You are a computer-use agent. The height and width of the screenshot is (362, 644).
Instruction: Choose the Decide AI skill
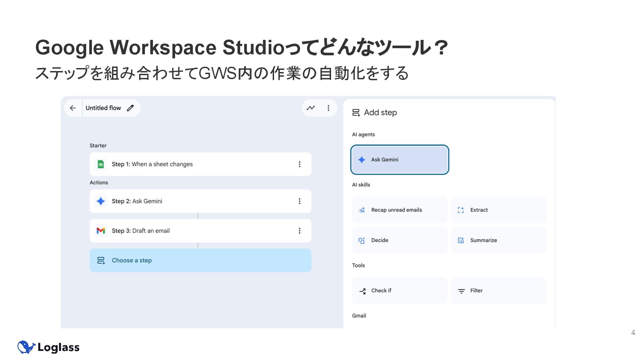point(399,240)
